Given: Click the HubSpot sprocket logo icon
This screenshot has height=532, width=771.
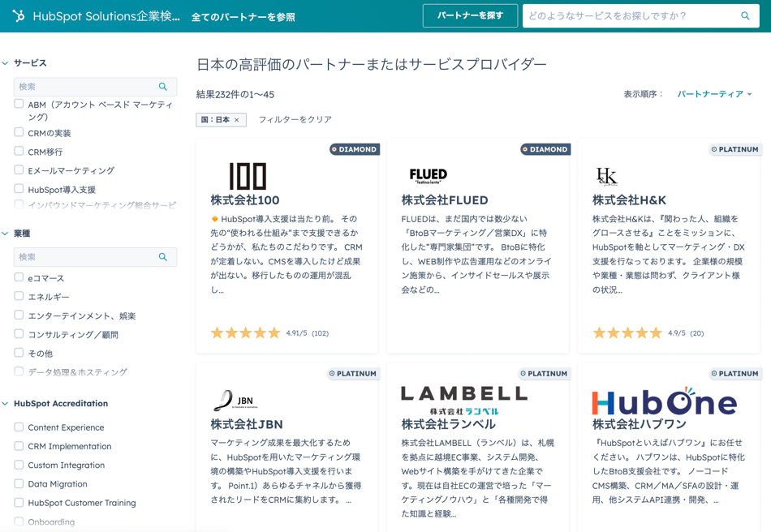Looking at the screenshot, I should tap(18, 16).
